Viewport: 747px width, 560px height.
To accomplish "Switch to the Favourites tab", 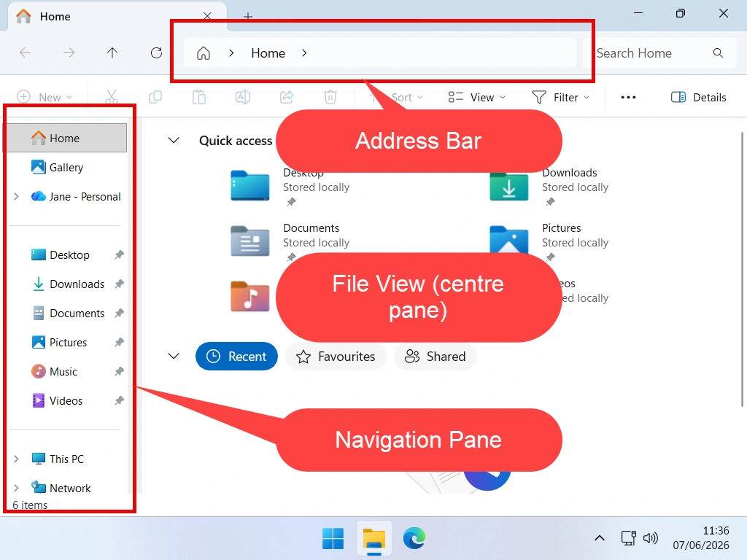I will [x=336, y=356].
